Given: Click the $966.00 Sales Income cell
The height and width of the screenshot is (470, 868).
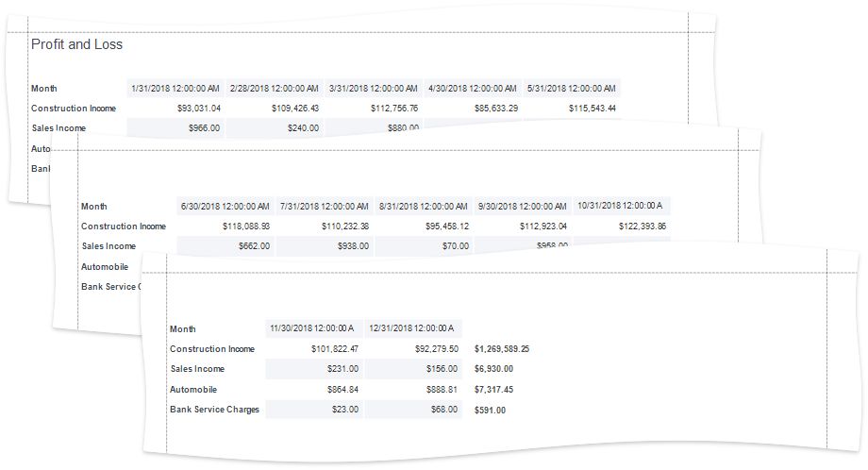Looking at the screenshot, I should (x=204, y=128).
